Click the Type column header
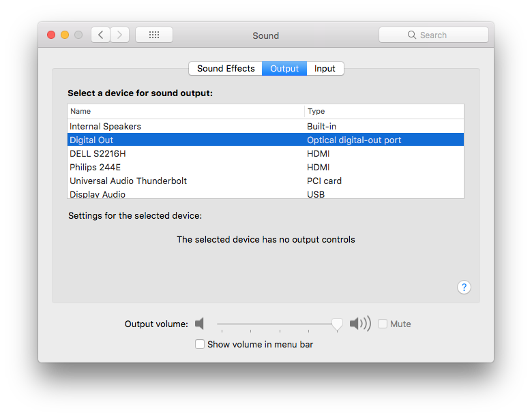 pos(384,111)
